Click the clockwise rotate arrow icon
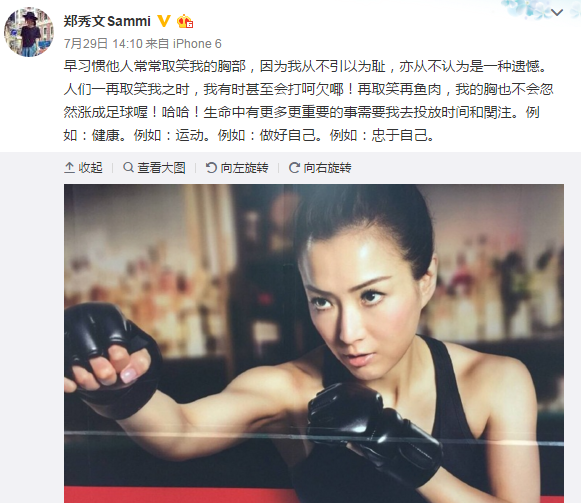581x503 pixels. pos(294,168)
